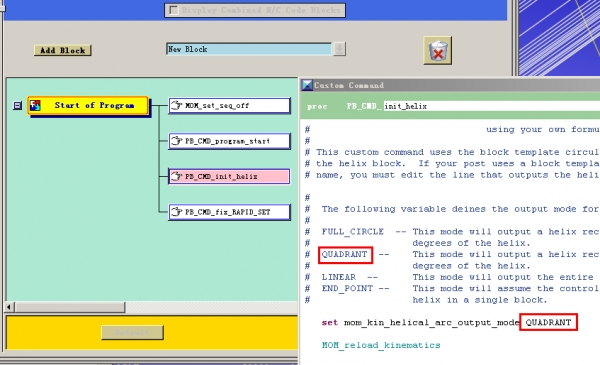Click hand icon on PB_CMD_program_start block
Viewport: 600px width, 365px height.
tap(176, 141)
